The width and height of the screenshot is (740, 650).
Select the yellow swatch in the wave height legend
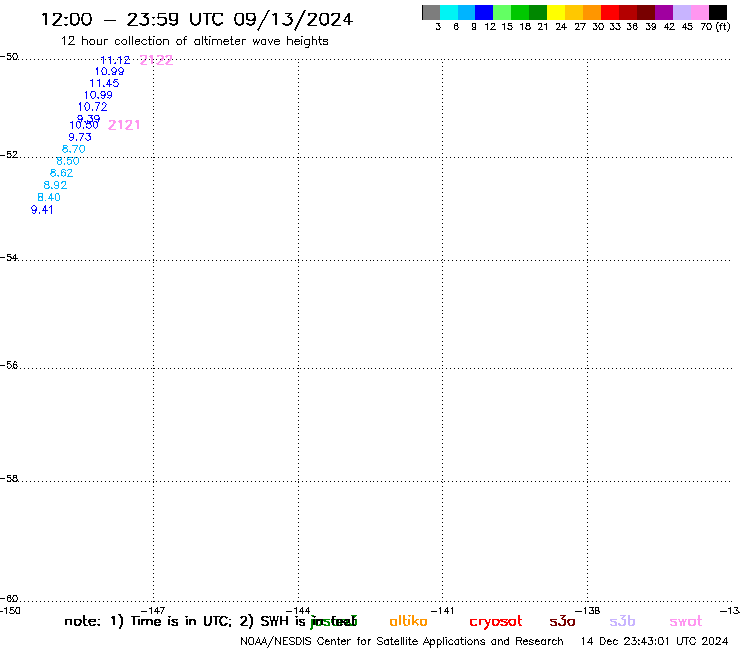pos(556,12)
